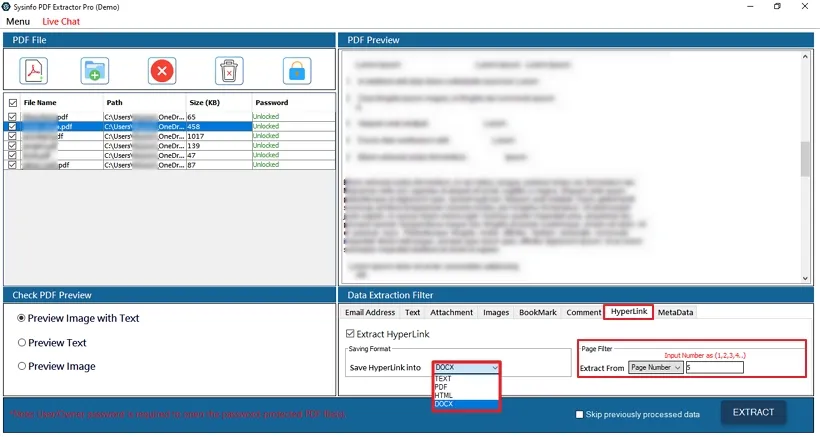The height and width of the screenshot is (437, 820).
Task: Click the PDF Preview scrollbar thumb
Action: point(805,158)
